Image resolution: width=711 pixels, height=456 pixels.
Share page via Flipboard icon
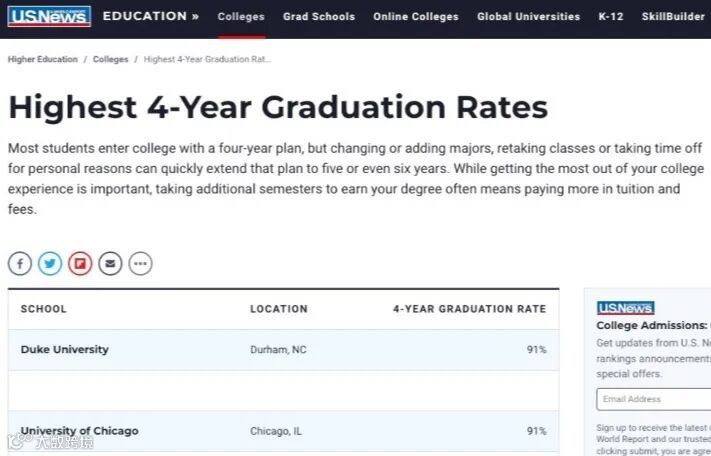click(x=80, y=264)
